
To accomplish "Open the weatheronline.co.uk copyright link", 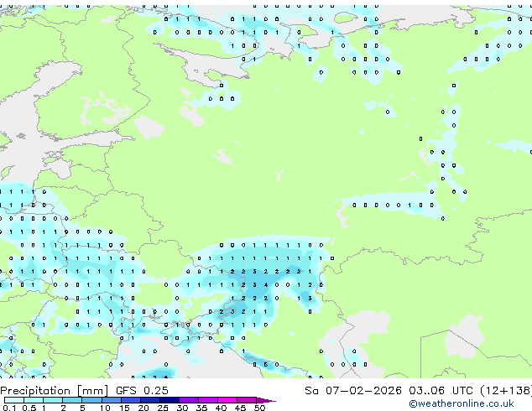I will pos(462,403).
